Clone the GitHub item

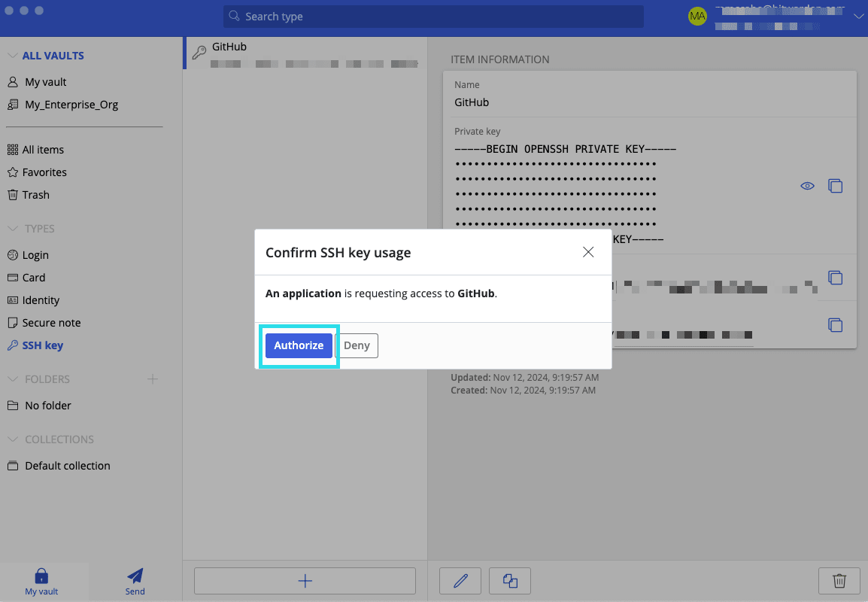pyautogui.click(x=509, y=580)
